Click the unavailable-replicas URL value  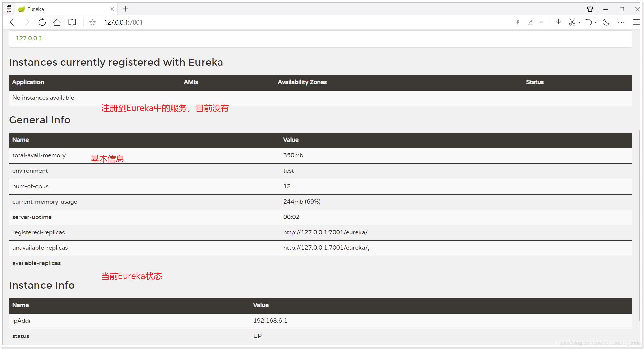pos(326,248)
